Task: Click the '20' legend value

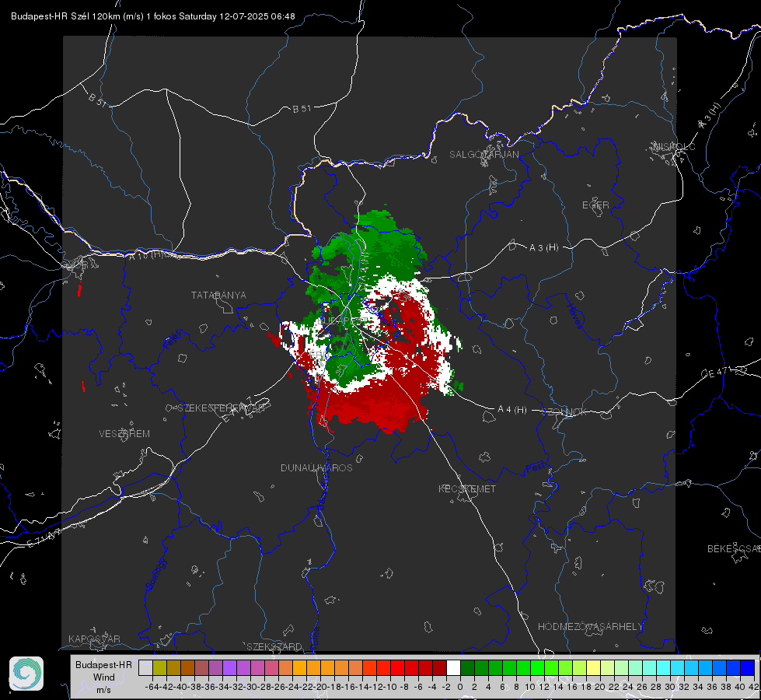Action: (x=600, y=687)
